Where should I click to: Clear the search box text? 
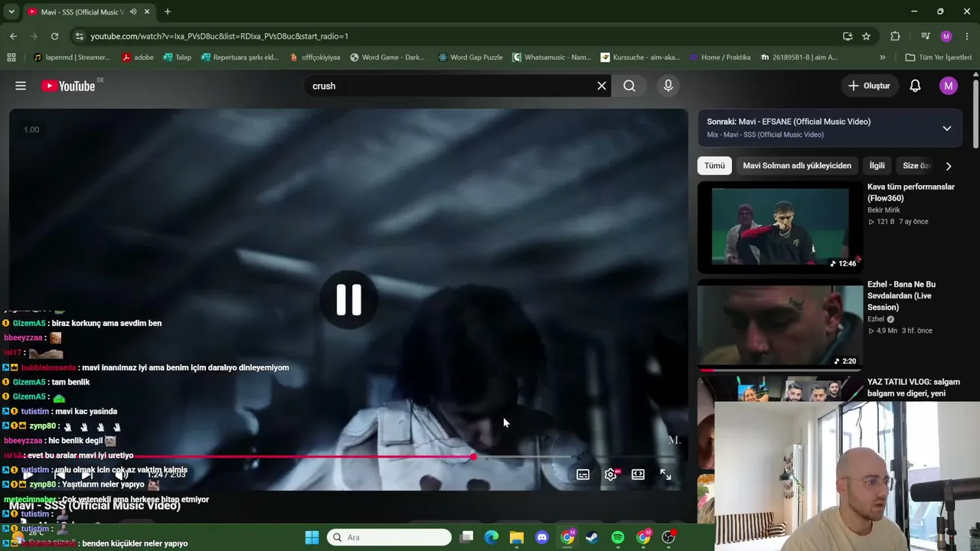pos(602,86)
